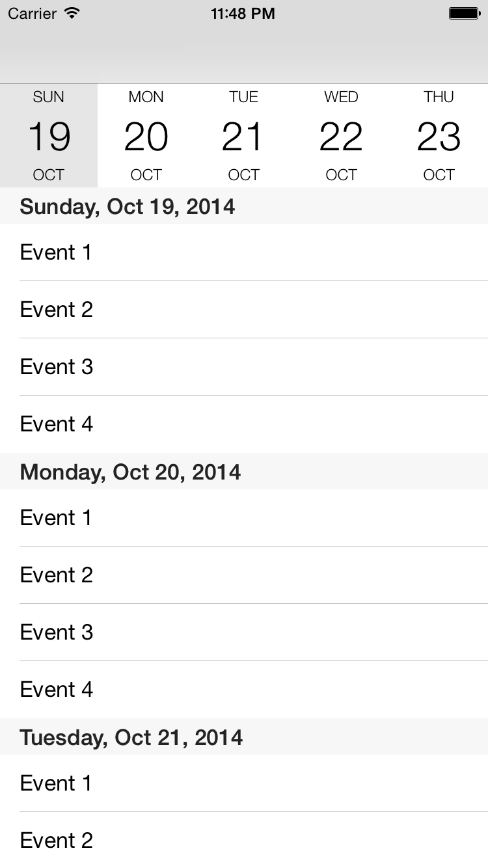This screenshot has width=488, height=868.
Task: Tap the battery icon in status bar
Action: coord(465,13)
